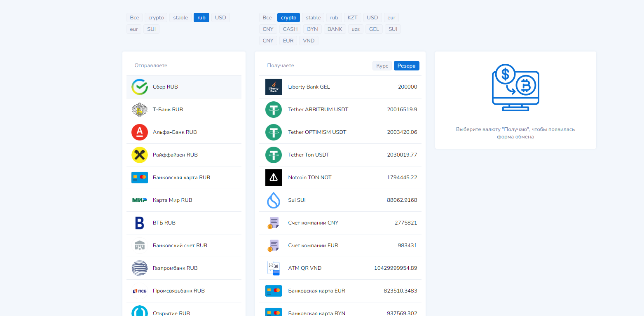This screenshot has height=316, width=644.
Task: Click the red Alfa-Bank RUB logo
Action: point(140,132)
